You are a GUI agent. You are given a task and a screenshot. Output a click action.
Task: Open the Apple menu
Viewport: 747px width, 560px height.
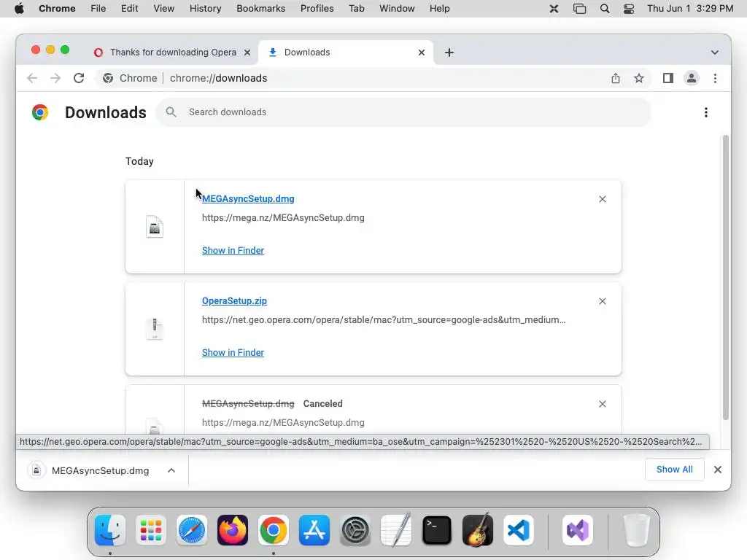(x=19, y=9)
